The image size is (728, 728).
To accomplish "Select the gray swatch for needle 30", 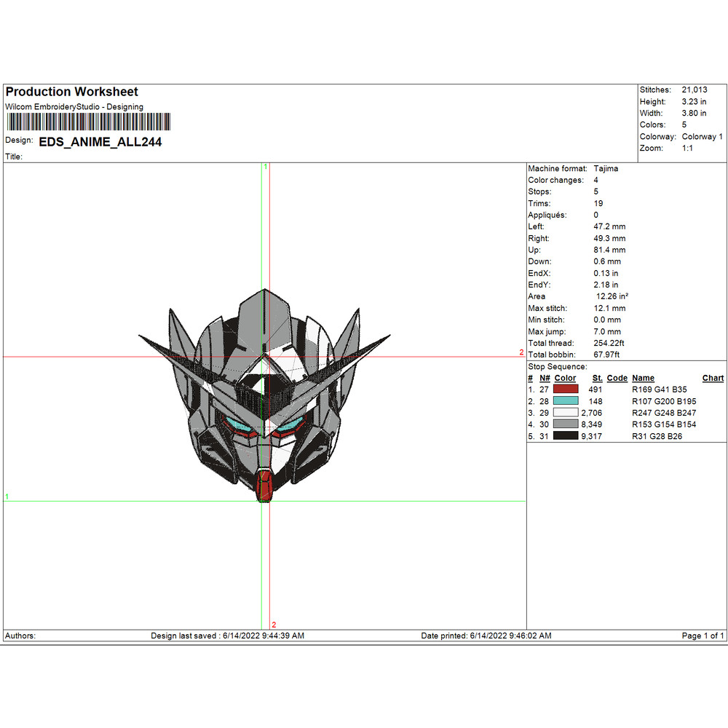I will pos(565,424).
